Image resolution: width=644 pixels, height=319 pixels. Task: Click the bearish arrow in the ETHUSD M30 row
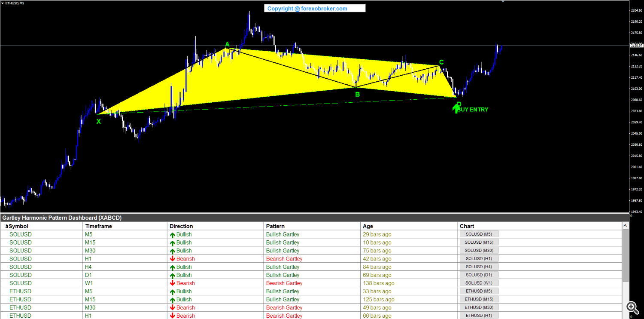pyautogui.click(x=173, y=308)
